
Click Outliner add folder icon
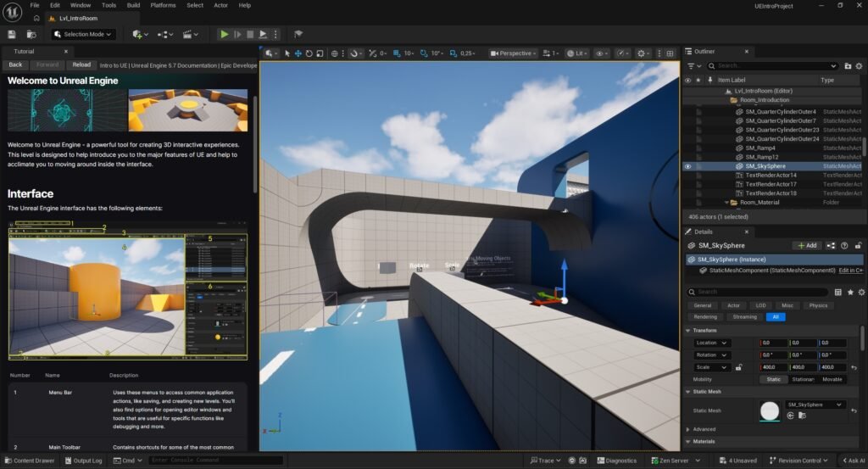(x=848, y=66)
